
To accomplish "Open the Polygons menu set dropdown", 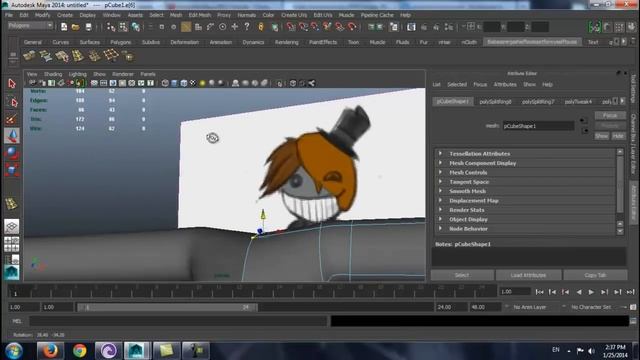I will (31, 26).
